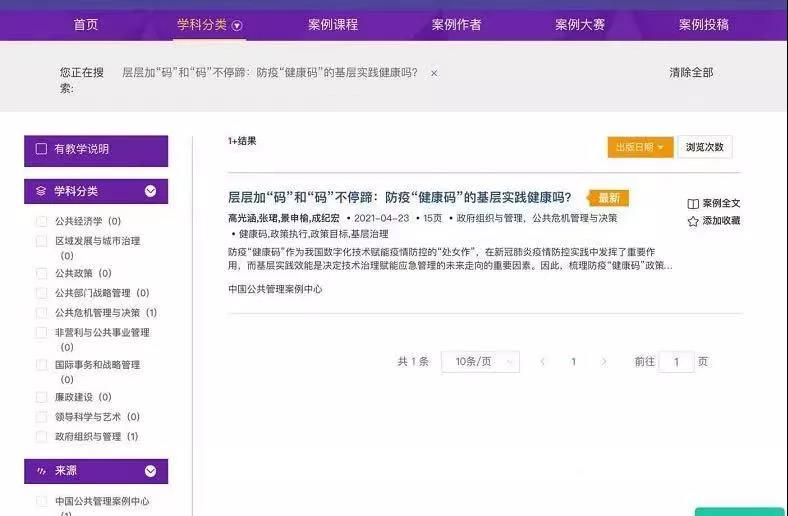
Task: Go to the 案例课程 tab
Action: [x=332, y=24]
